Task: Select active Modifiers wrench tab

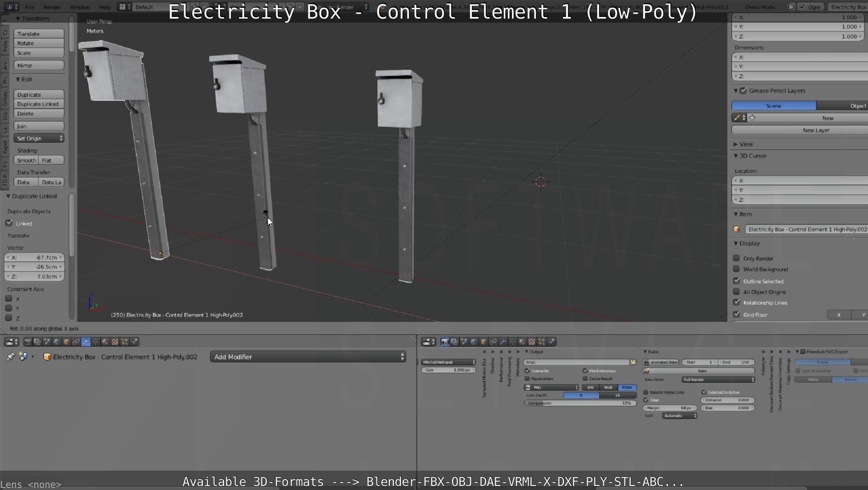Action: 86,342
